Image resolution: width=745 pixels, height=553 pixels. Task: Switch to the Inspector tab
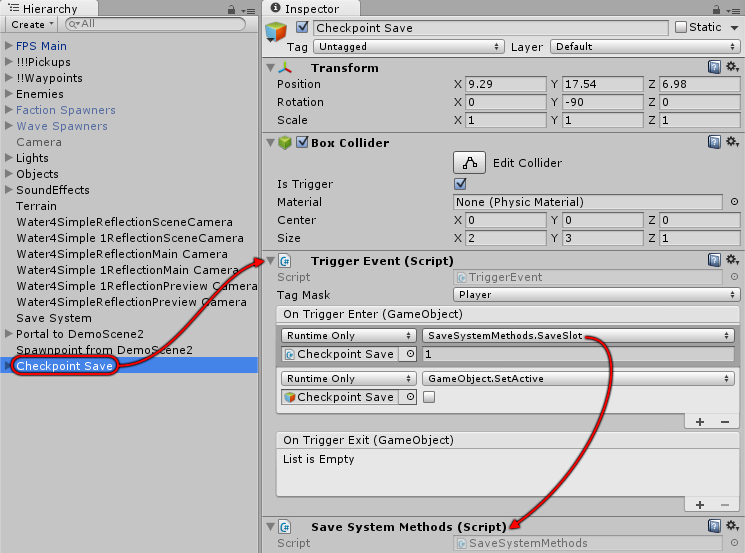point(312,9)
